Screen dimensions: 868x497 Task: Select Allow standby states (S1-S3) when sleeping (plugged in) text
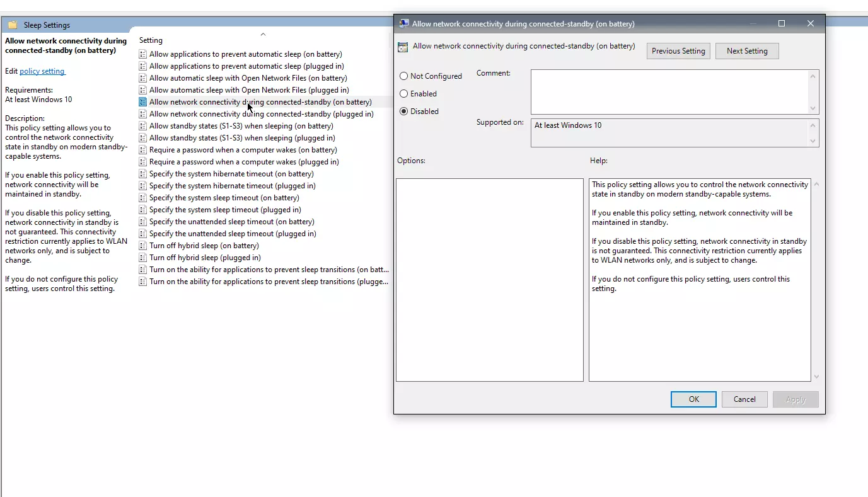pos(242,138)
